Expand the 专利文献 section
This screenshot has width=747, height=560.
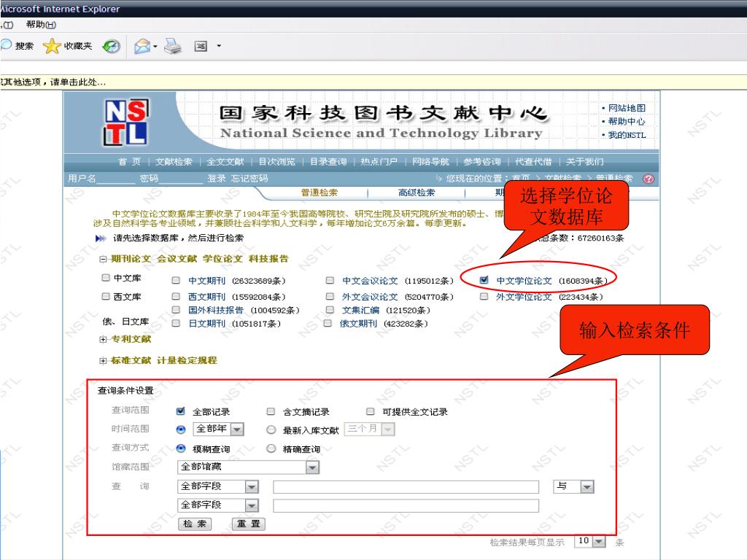(x=102, y=340)
